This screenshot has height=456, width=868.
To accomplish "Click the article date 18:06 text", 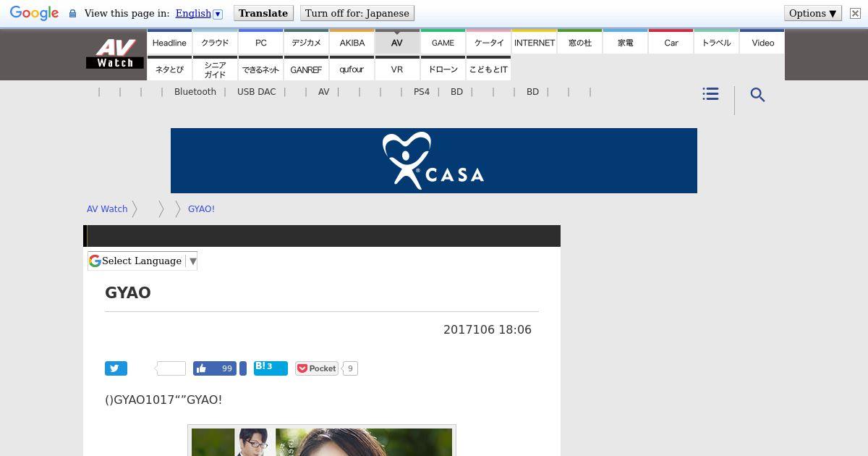I will 488,329.
